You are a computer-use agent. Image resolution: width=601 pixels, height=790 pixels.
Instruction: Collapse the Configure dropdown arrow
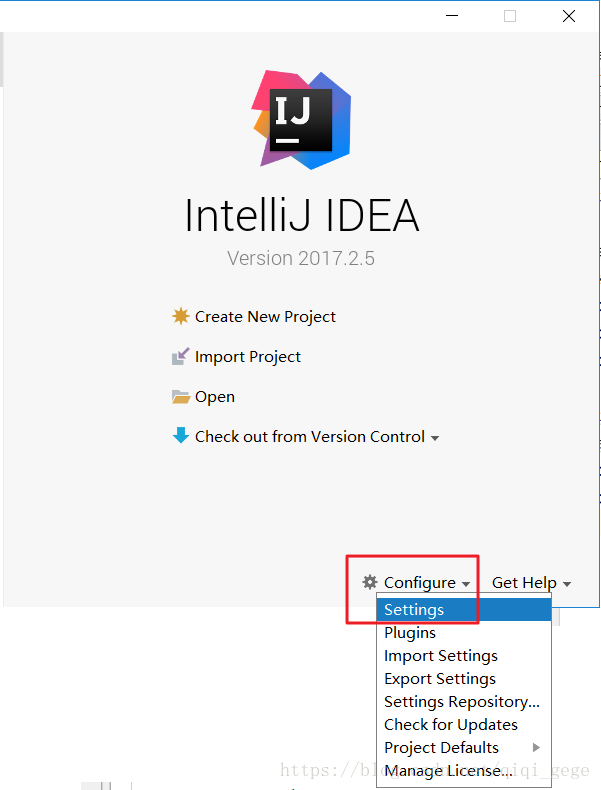click(466, 584)
